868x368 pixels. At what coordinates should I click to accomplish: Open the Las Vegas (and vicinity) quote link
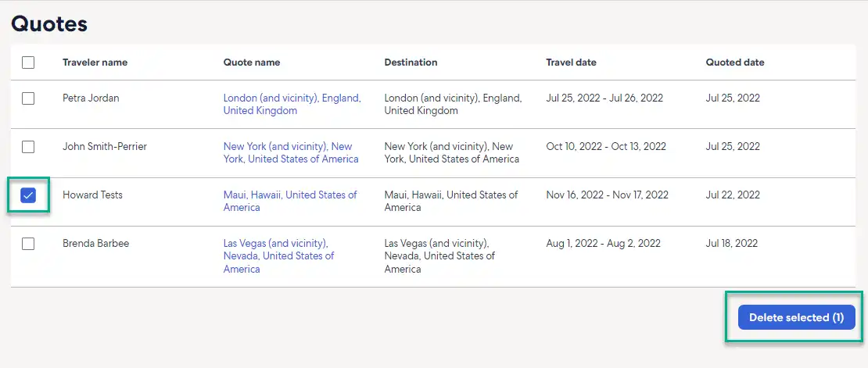click(x=278, y=256)
